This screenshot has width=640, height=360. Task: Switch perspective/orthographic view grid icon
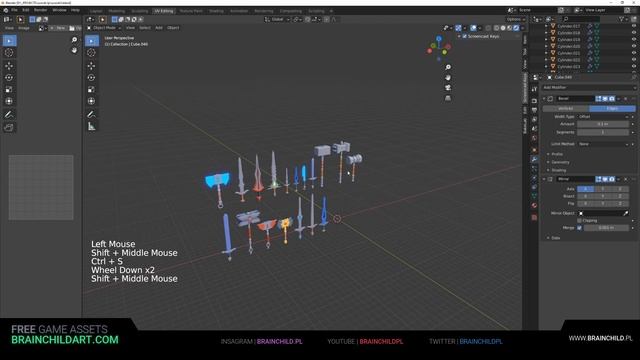[448, 98]
